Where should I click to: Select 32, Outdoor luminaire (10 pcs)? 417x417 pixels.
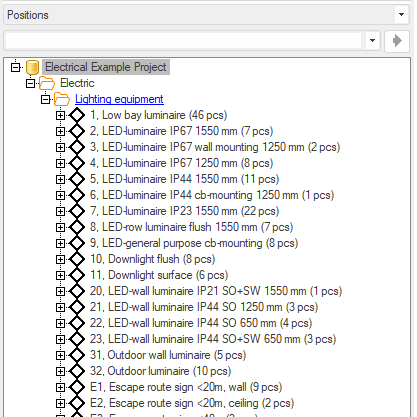point(161,371)
